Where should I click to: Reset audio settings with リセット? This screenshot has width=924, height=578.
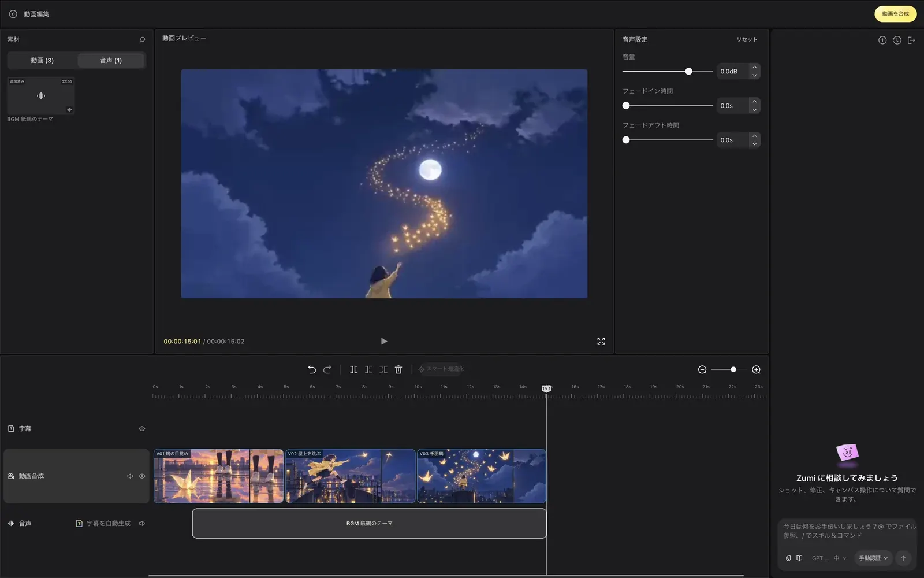pos(747,39)
